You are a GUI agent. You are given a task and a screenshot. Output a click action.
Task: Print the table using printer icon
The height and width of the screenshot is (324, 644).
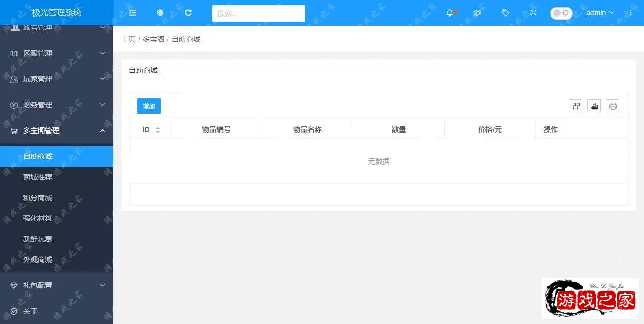(x=613, y=106)
